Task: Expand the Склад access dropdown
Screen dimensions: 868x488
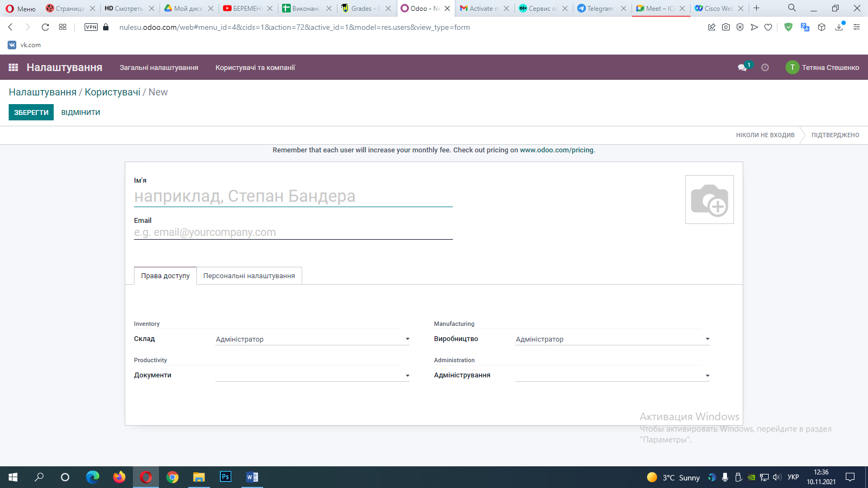Action: [312, 339]
